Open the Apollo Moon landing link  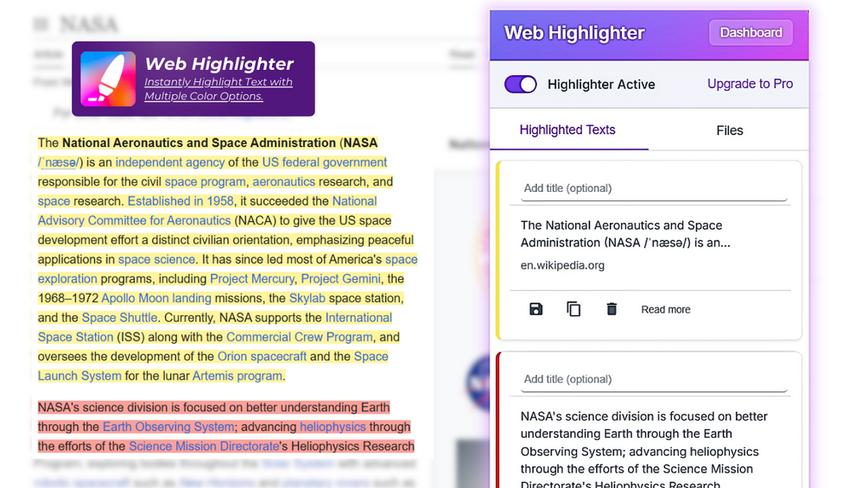(x=156, y=298)
